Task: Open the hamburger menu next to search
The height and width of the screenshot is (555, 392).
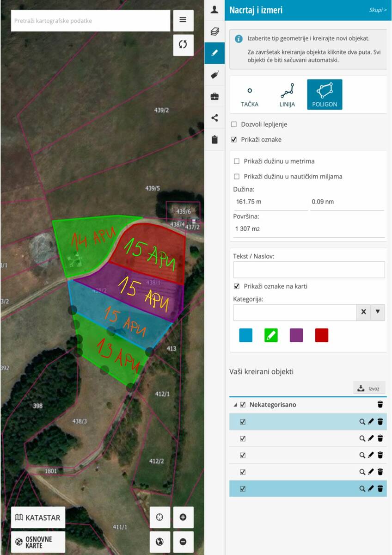Action: [x=183, y=20]
